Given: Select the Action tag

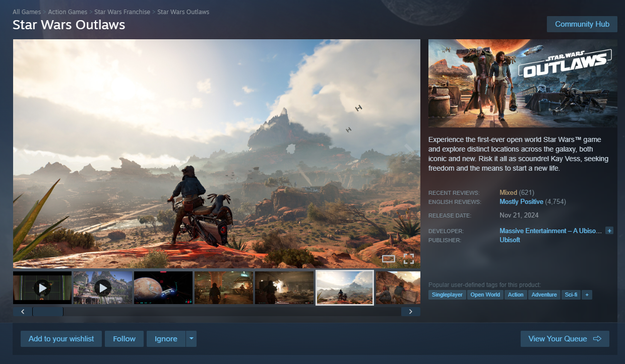Looking at the screenshot, I should tap(516, 295).
